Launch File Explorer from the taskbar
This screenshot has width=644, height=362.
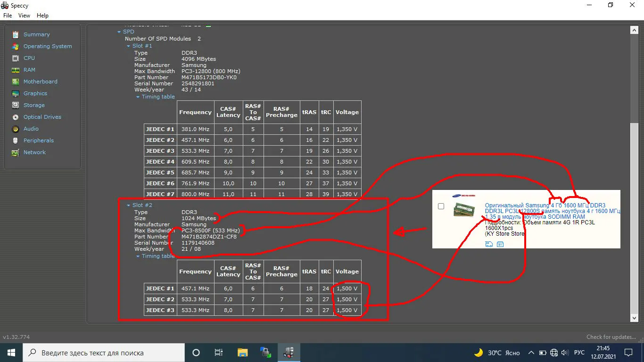pyautogui.click(x=242, y=353)
